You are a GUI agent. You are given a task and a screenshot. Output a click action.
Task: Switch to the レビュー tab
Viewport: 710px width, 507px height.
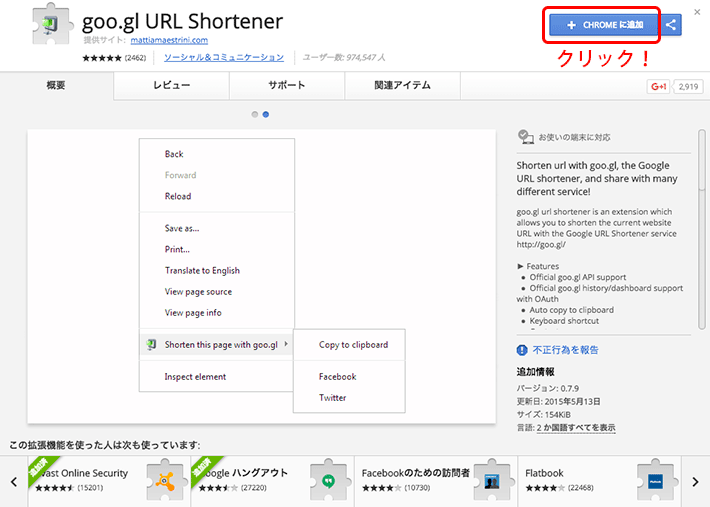[x=171, y=85]
